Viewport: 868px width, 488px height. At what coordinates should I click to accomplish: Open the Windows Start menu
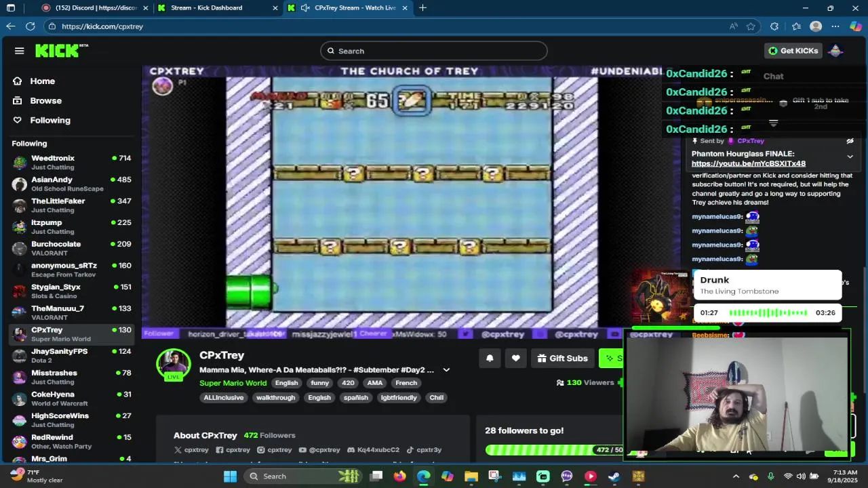pos(230,476)
